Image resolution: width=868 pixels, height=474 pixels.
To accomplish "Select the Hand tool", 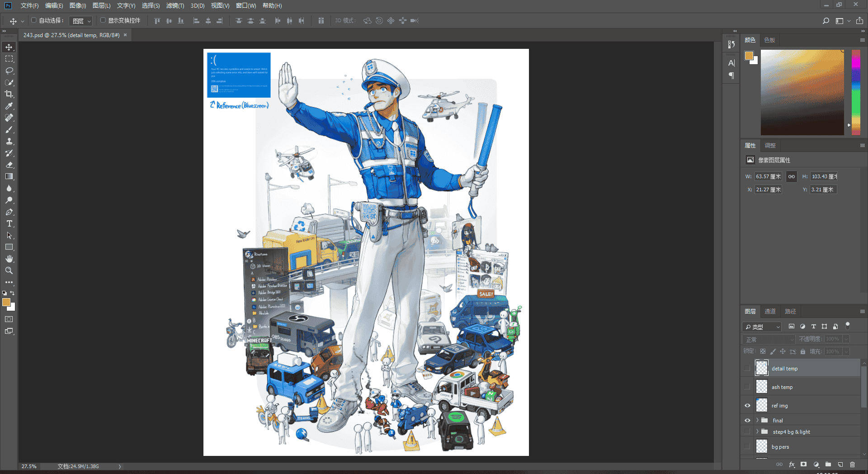I will point(9,259).
